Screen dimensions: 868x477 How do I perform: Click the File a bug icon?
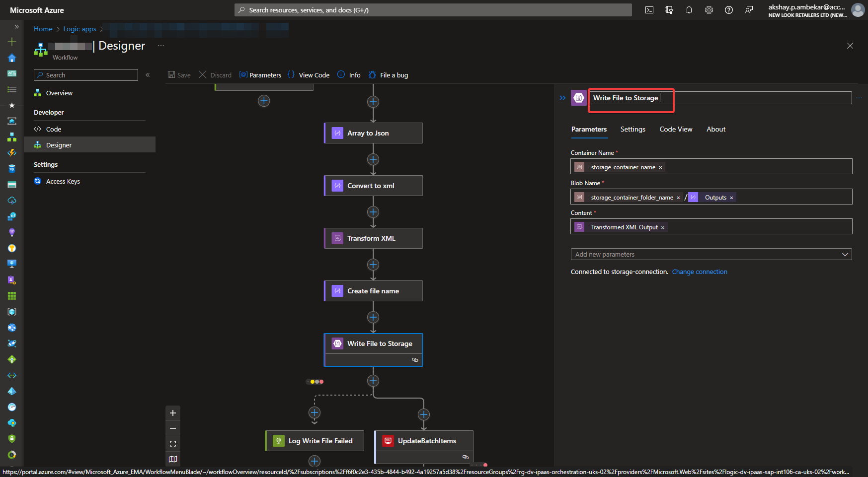coord(372,74)
